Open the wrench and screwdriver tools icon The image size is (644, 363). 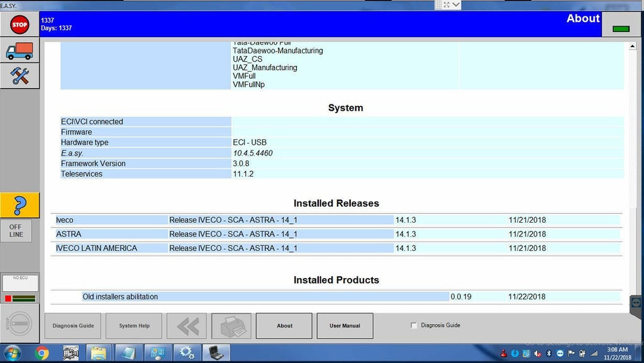point(19,76)
